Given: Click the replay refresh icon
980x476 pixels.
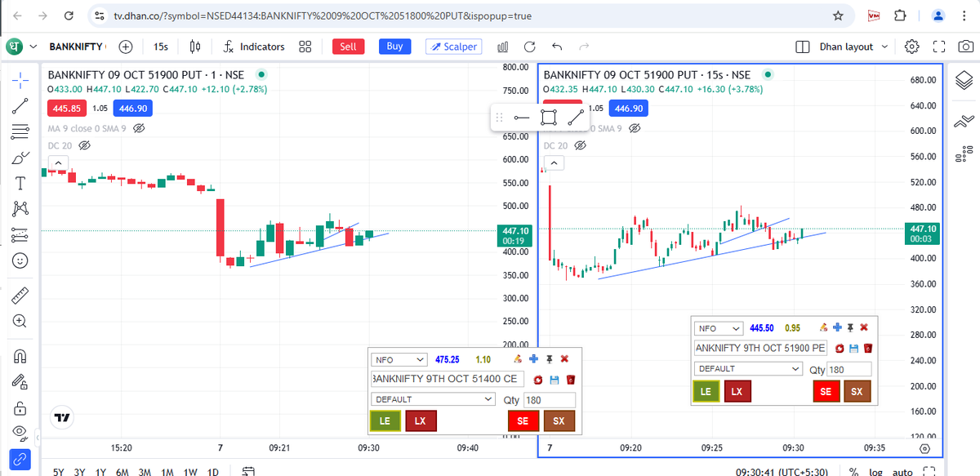Looking at the screenshot, I should pos(530,47).
